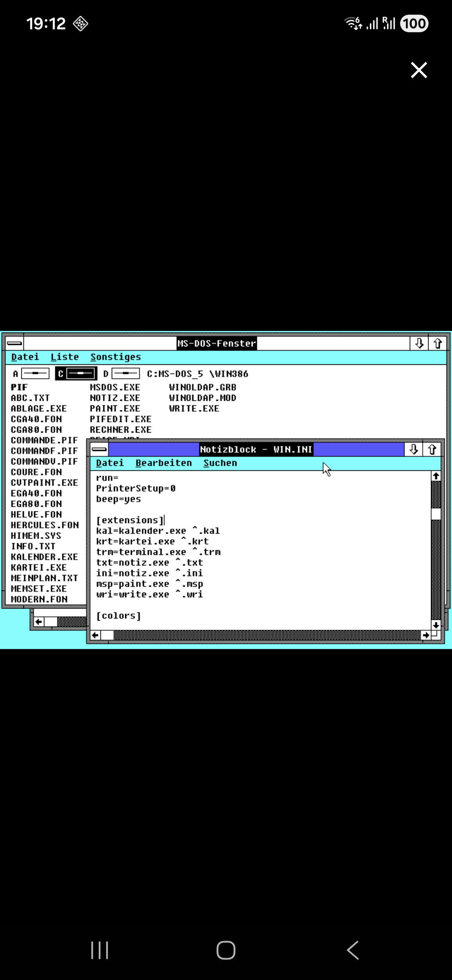Select file PAINT.EXE

[x=115, y=408]
